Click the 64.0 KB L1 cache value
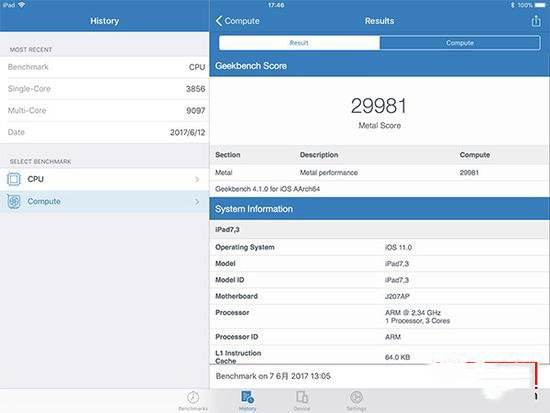 click(397, 357)
